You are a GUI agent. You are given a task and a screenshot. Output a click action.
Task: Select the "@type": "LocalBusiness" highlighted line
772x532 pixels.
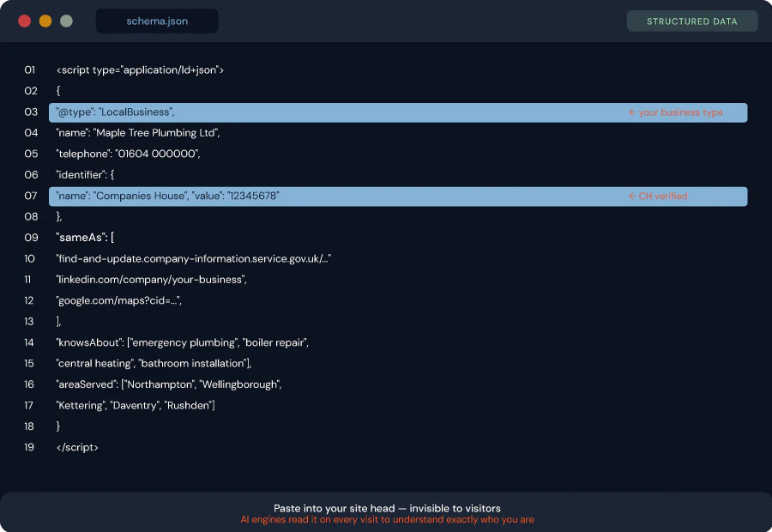398,112
